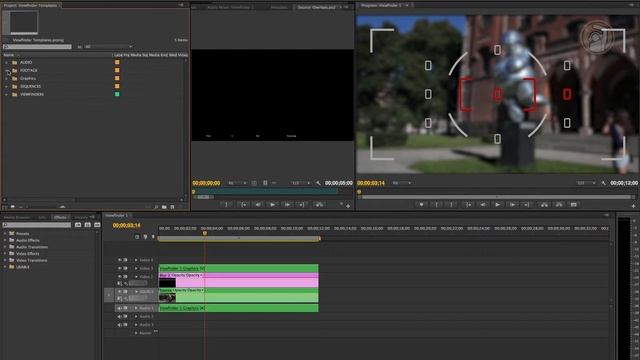The image size is (640, 360).
Task: Click Go to In point in Source monitor
Action: 243,205
